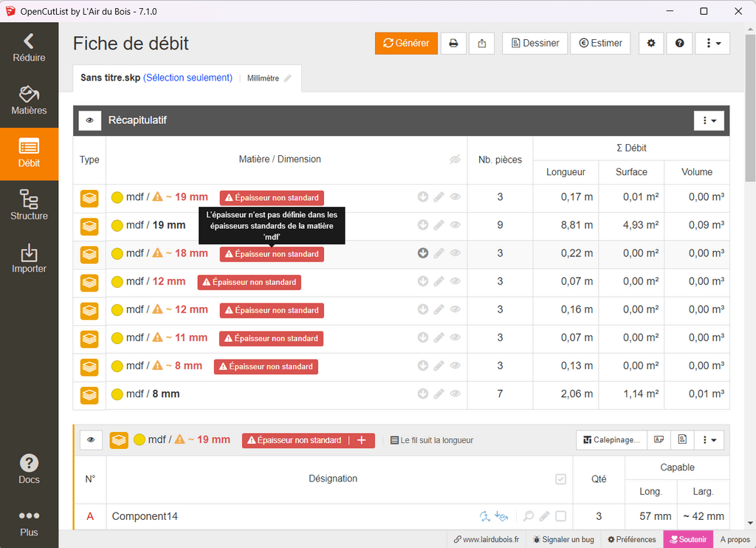Image resolution: width=756 pixels, height=548 pixels.
Task: Edit the mdf 19 mm row with pencil icon
Action: 439,225
